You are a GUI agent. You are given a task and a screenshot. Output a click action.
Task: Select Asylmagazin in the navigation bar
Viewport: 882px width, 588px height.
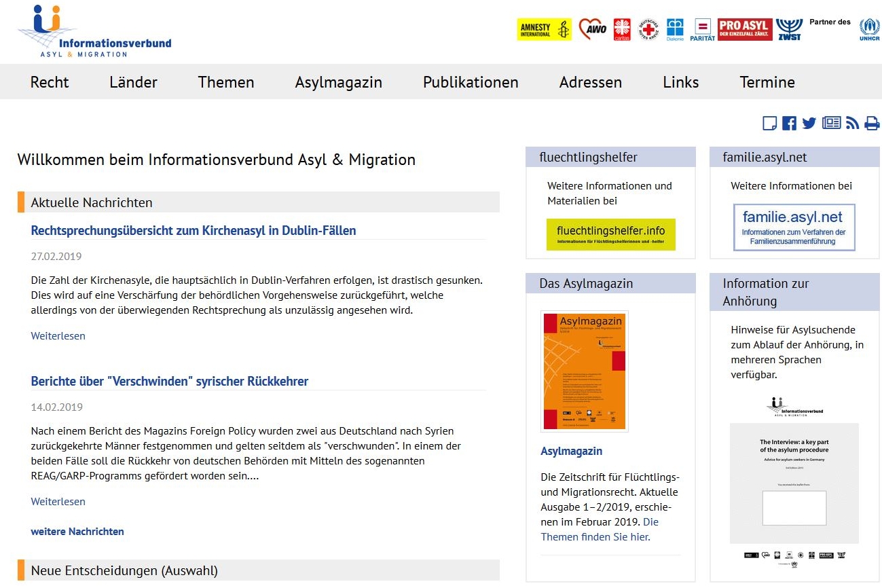click(x=338, y=82)
